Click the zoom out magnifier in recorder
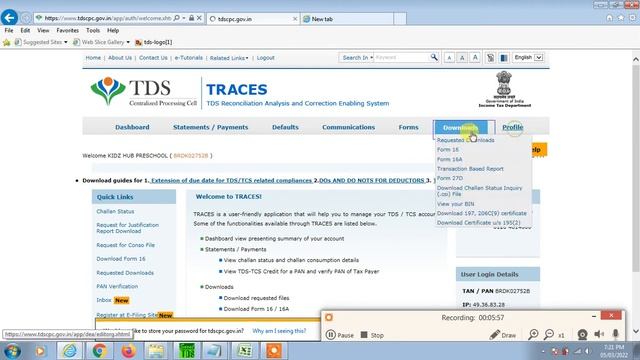The width and height of the screenshot is (640, 360). pyautogui.click(x=549, y=335)
